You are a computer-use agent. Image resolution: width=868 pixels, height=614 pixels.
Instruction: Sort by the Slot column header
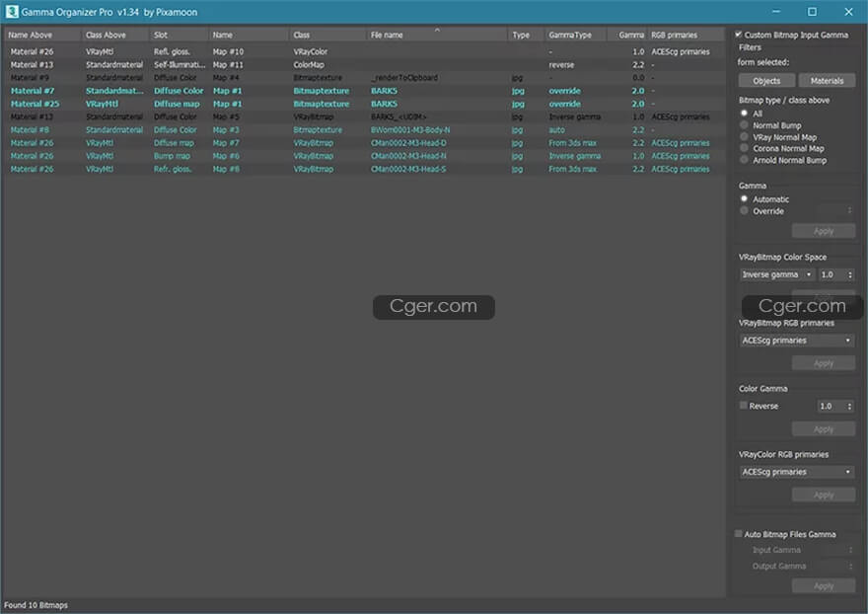(x=180, y=35)
